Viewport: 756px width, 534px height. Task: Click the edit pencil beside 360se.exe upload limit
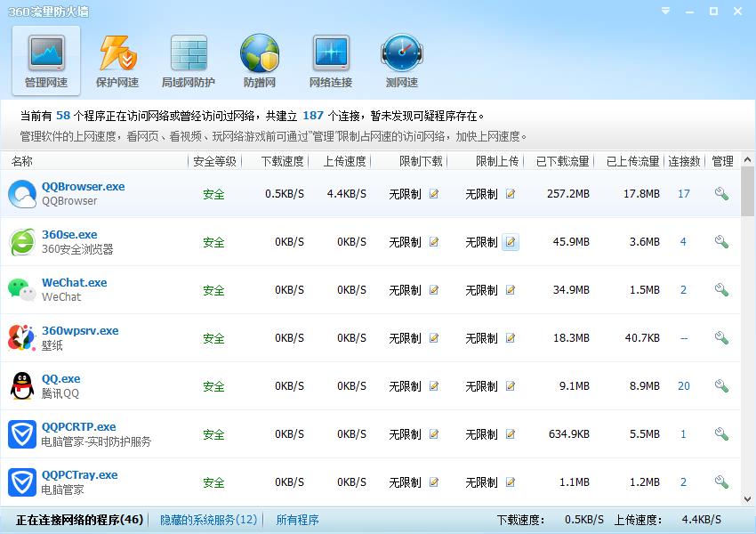(x=511, y=241)
